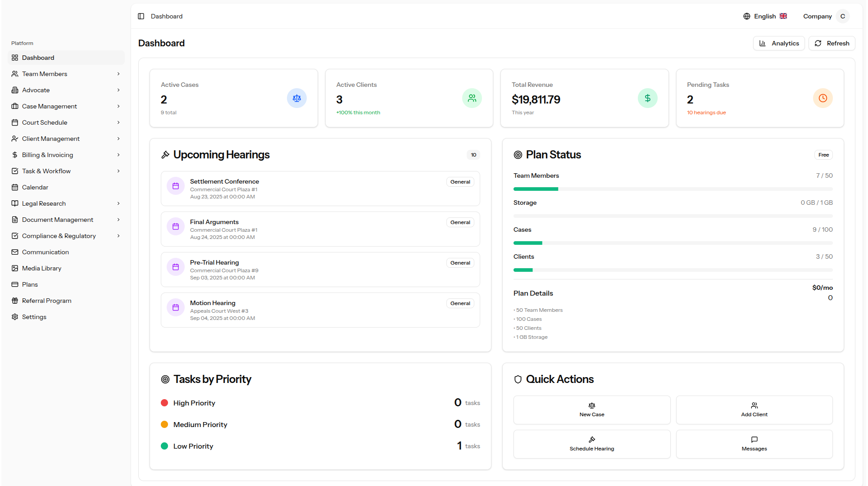Click the Team Members progress bar
This screenshot has height=486, width=868.
tap(673, 189)
